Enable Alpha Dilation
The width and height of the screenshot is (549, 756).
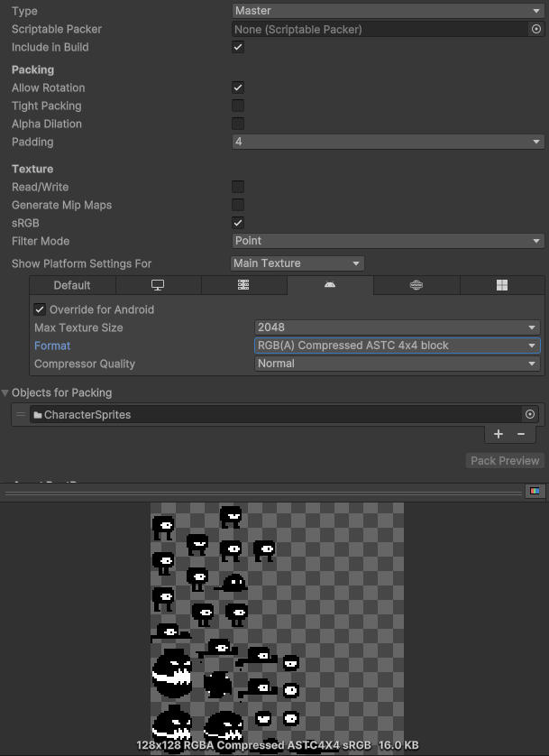(x=238, y=124)
